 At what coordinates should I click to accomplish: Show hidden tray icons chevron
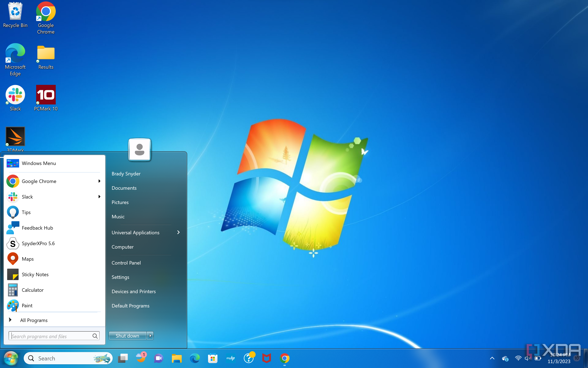492,358
